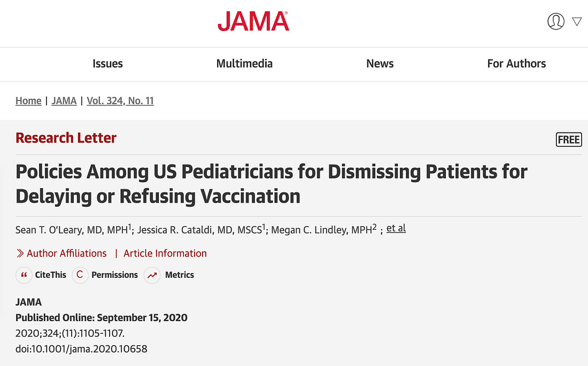This screenshot has width=588, height=366.
Task: Open Vol. 324, No. 11 breadcrumb
Action: point(120,100)
